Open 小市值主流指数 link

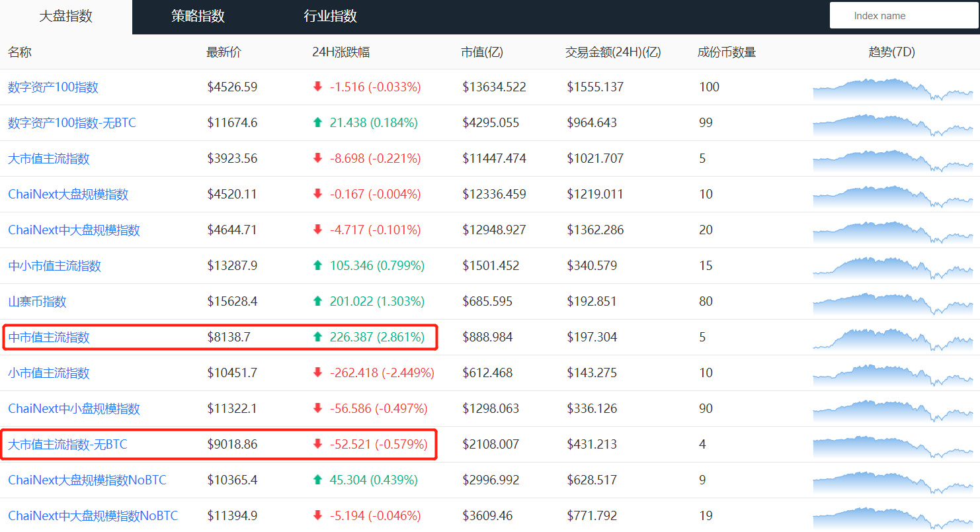click(x=48, y=373)
